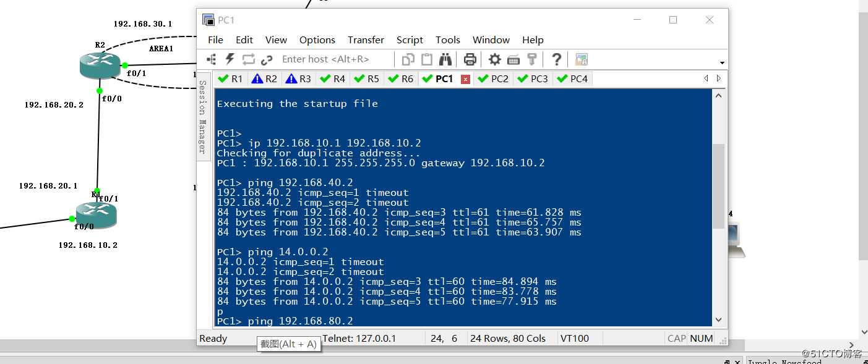The height and width of the screenshot is (364, 868).
Task: Click the 192.168.20.2 label in topology
Action: pos(54,105)
